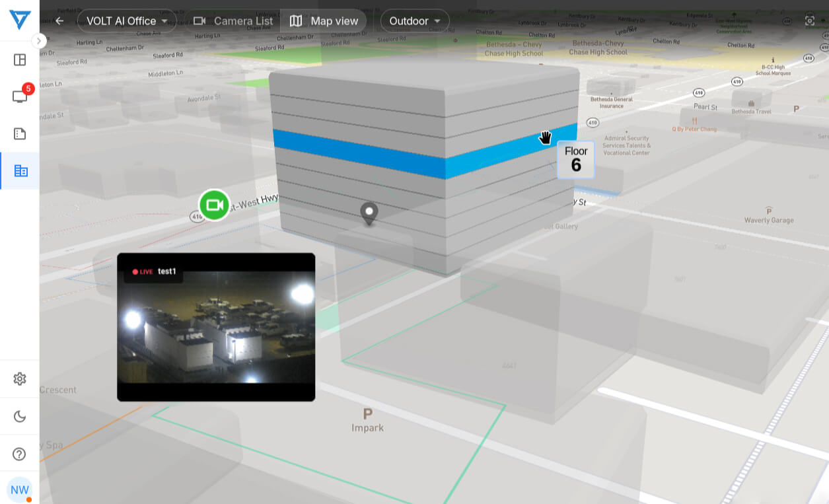Switch to the Camera List tab
Viewport: 829px width, 504px height.
click(233, 21)
